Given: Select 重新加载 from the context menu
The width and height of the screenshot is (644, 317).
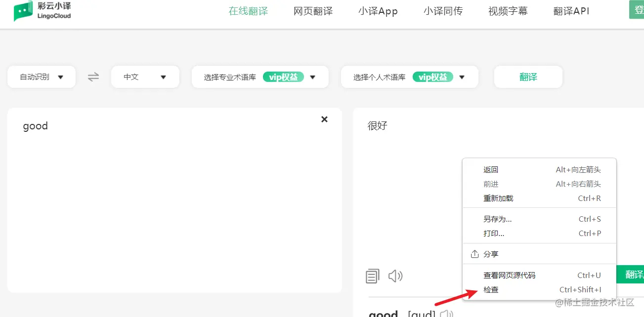Looking at the screenshot, I should click(539, 198).
